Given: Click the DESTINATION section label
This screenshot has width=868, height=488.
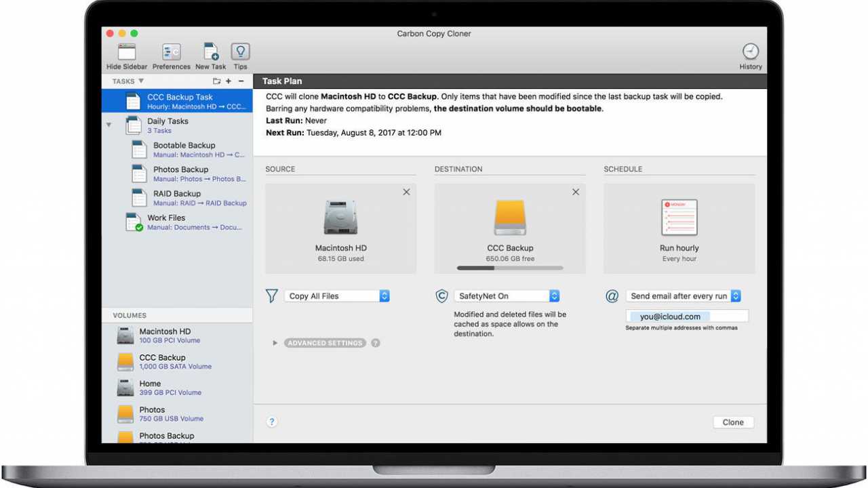Looking at the screenshot, I should pyautogui.click(x=458, y=169).
